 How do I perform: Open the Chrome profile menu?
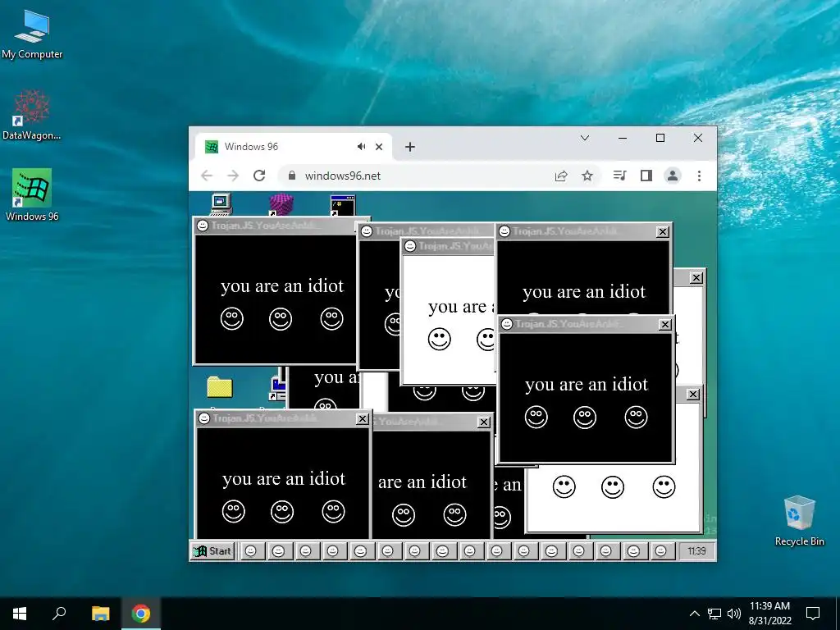(673, 176)
